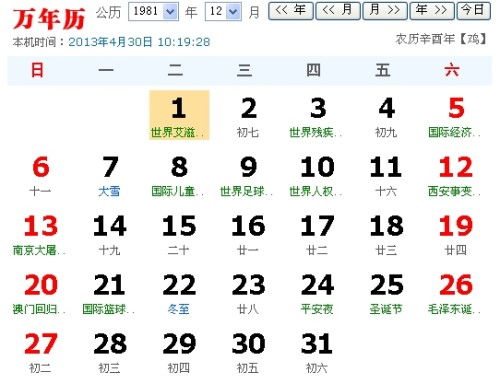Click the Saturday 六 column header

point(452,70)
